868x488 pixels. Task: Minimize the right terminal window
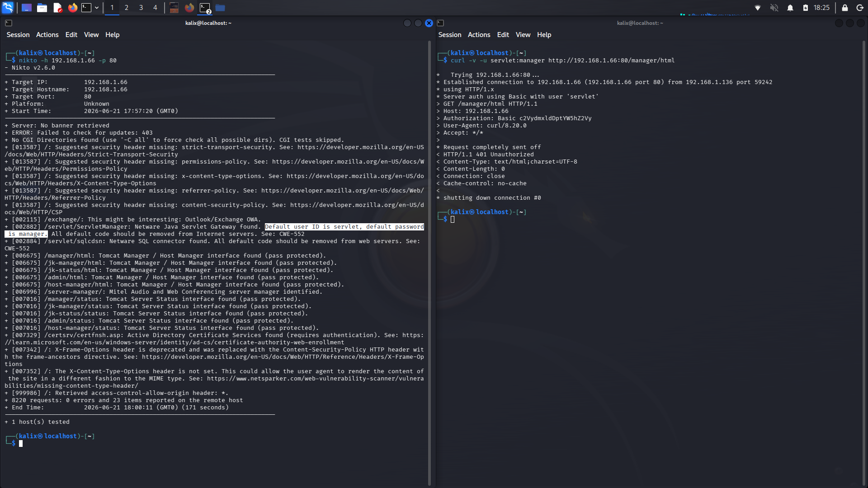pyautogui.click(x=839, y=23)
